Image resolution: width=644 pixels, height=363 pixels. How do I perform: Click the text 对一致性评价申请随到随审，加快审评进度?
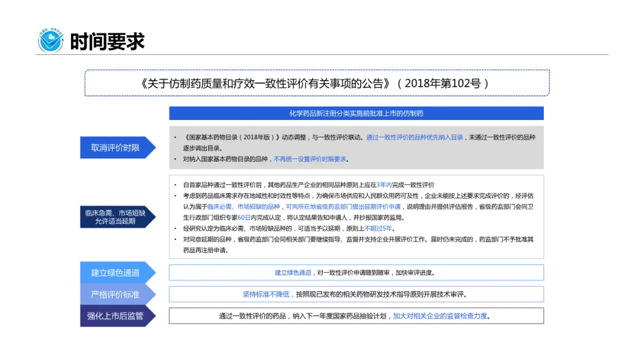376,273
